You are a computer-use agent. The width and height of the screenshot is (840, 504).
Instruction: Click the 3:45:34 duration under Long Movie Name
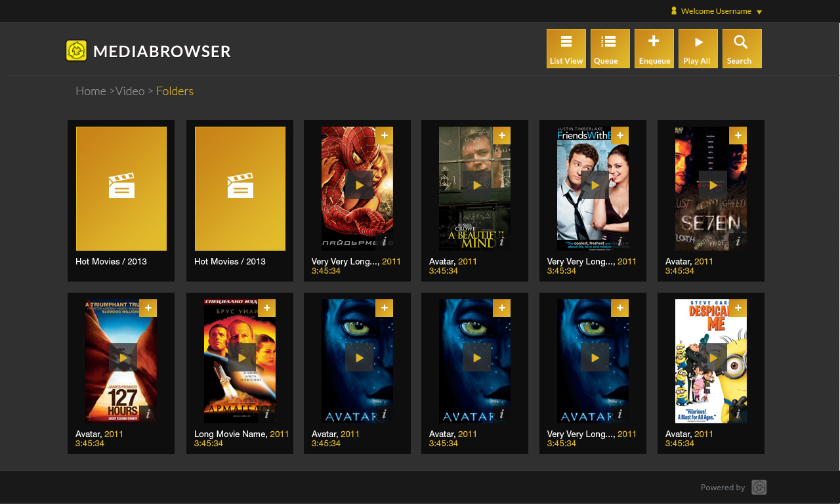(x=209, y=444)
